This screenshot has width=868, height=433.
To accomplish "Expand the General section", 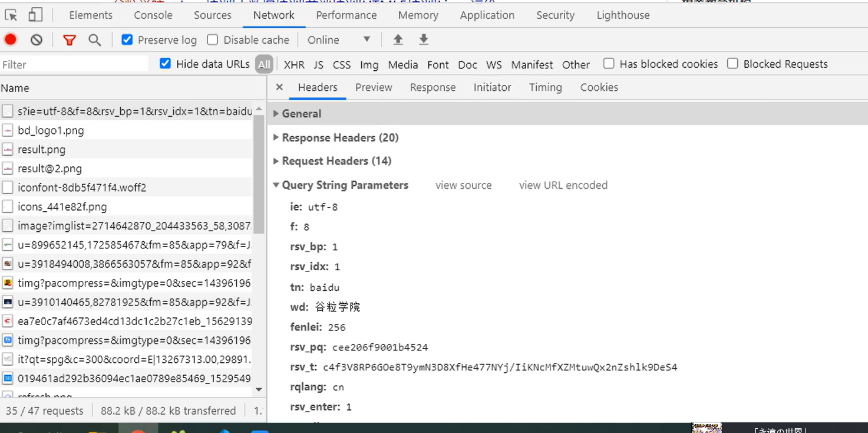I will 301,114.
